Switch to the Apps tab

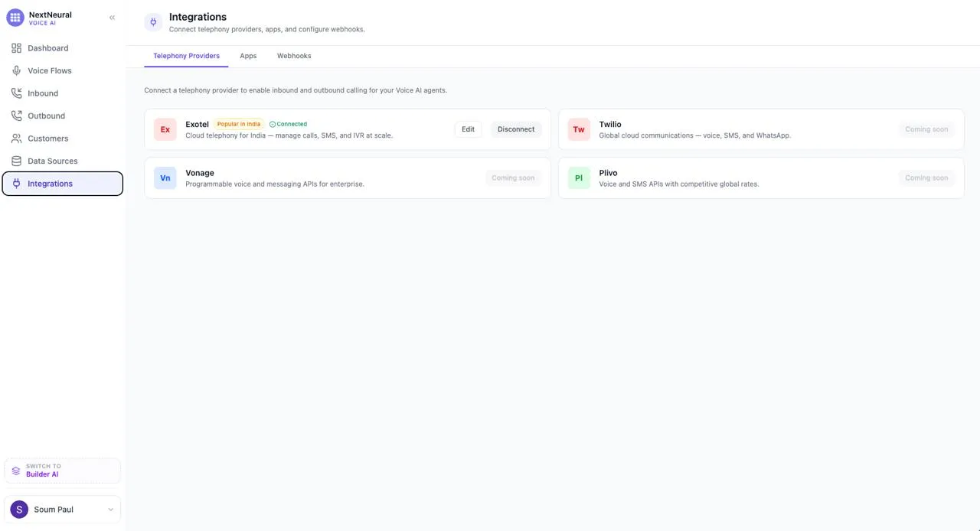(x=248, y=56)
